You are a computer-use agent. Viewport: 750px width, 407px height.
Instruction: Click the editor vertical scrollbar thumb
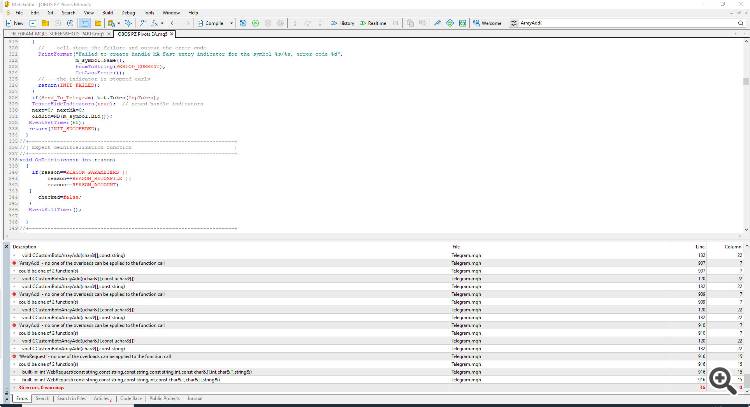click(x=746, y=81)
